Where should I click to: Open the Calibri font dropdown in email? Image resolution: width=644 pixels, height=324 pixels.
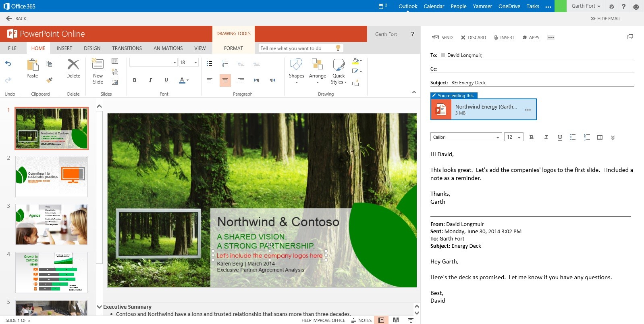point(498,137)
